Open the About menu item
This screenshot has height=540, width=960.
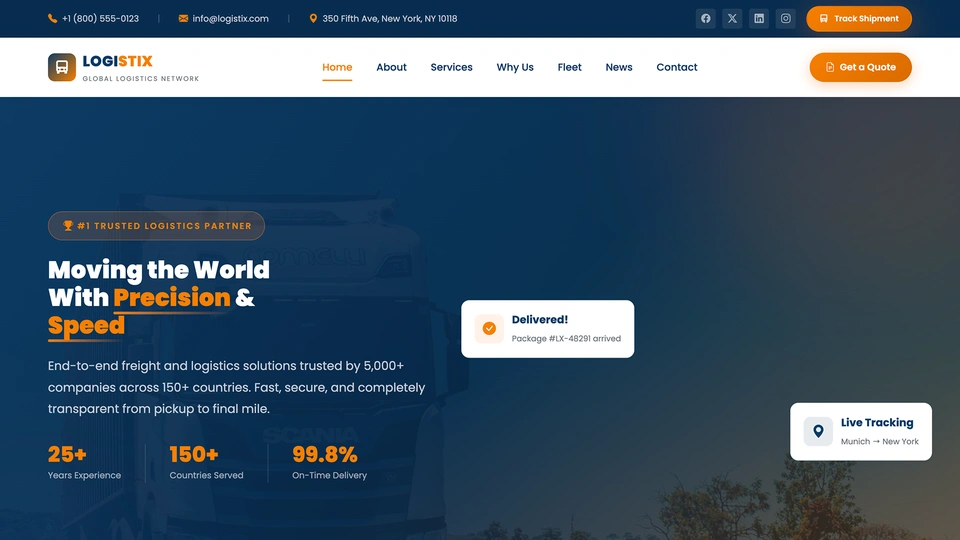tap(391, 67)
